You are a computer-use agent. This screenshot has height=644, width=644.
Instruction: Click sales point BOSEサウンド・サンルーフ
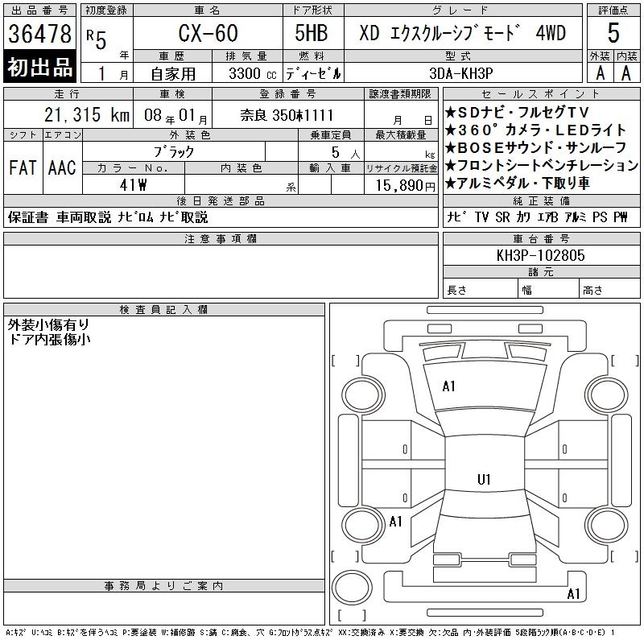[x=535, y=147]
